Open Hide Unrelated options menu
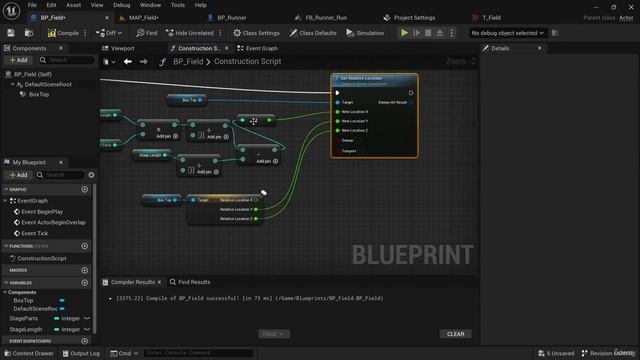640x360 pixels. pos(220,33)
